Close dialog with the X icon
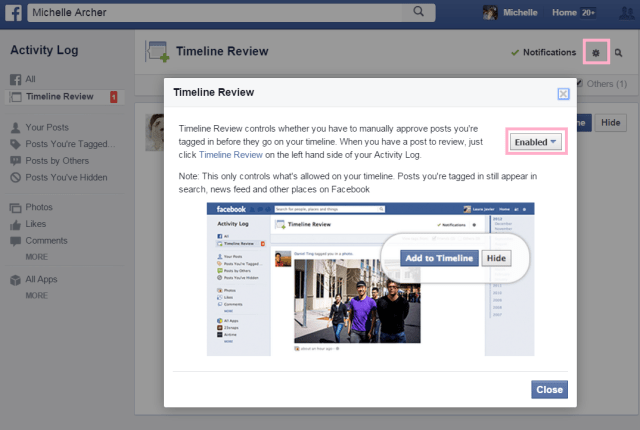 563,93
